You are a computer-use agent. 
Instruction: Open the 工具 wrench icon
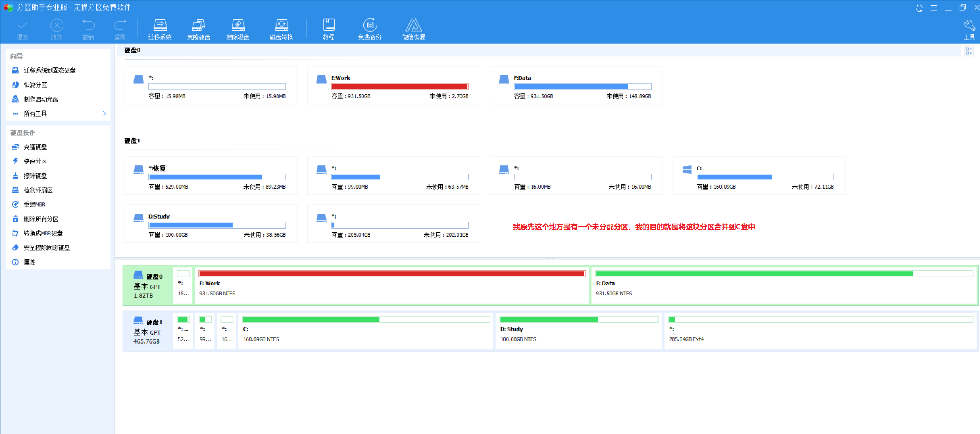(x=969, y=30)
